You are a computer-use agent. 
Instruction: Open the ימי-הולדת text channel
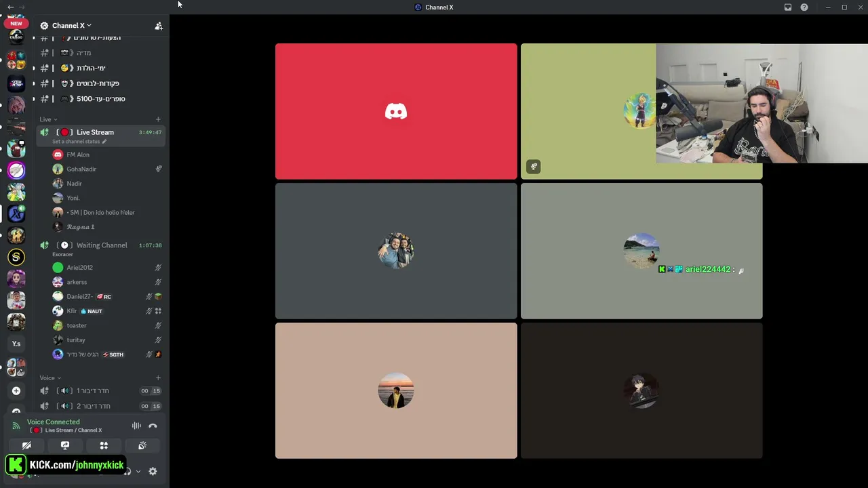click(x=100, y=68)
